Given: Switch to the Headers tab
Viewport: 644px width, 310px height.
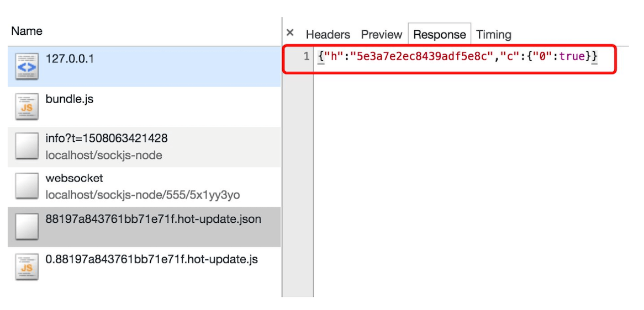Looking at the screenshot, I should 328,35.
